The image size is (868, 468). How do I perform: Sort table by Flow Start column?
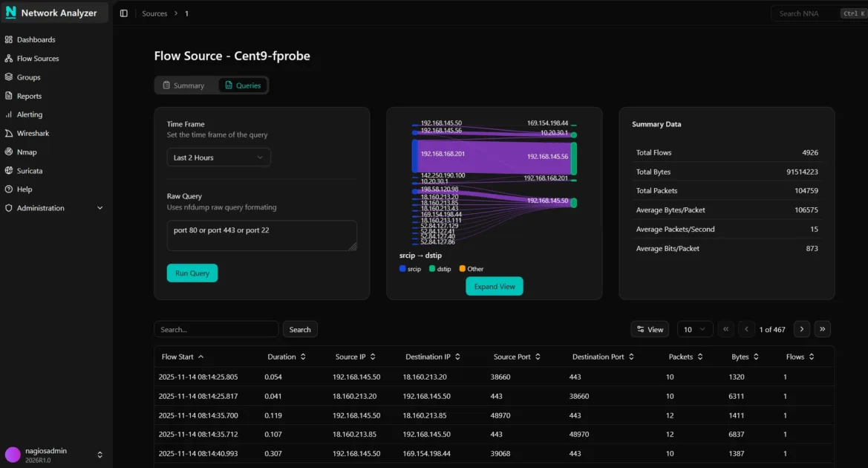coord(183,357)
